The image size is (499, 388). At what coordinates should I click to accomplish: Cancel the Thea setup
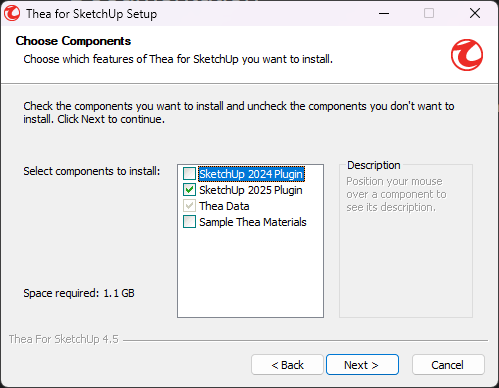click(448, 365)
